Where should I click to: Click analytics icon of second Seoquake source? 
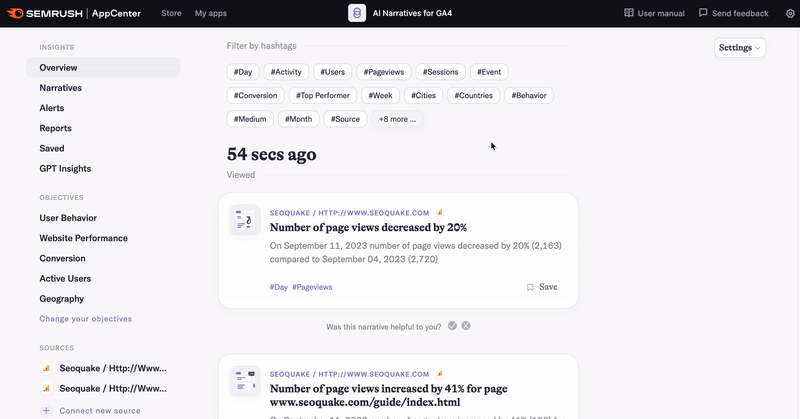click(x=46, y=388)
